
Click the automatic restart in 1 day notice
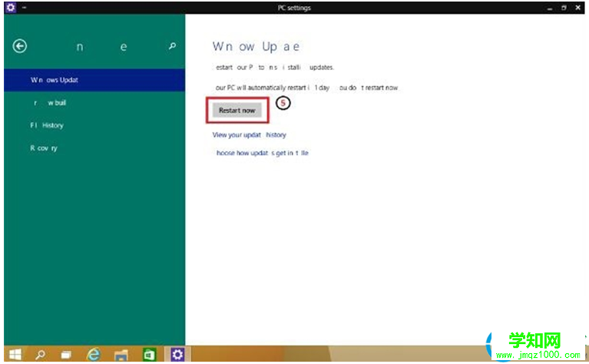point(306,88)
